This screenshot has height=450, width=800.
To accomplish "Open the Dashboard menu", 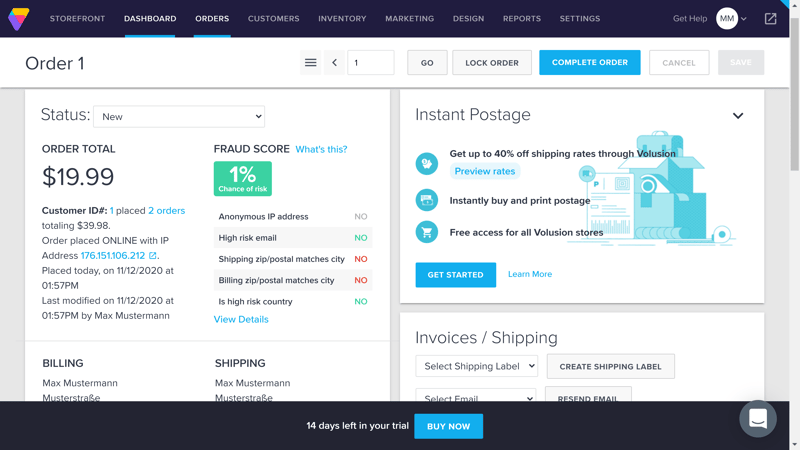I will [x=150, y=19].
